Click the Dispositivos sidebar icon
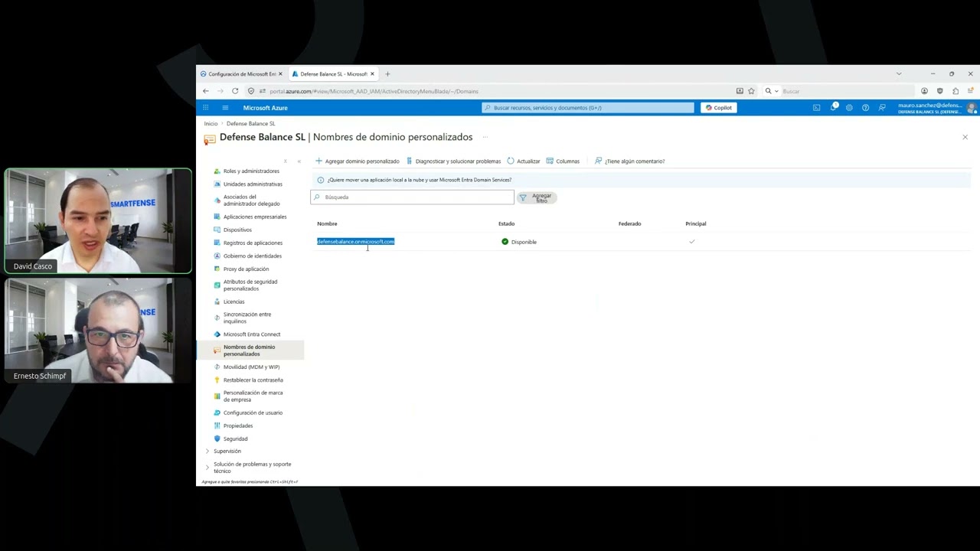Screen dimensions: 980x551 [x=217, y=230]
